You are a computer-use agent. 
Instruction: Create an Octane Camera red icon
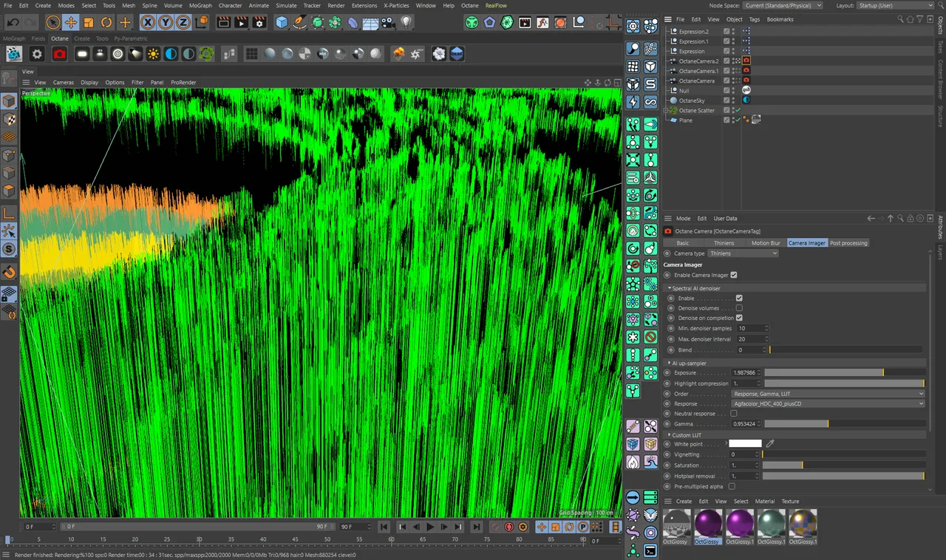[x=60, y=54]
